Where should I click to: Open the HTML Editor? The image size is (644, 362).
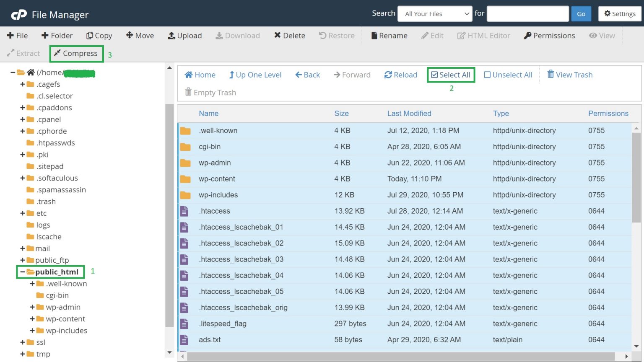483,36
